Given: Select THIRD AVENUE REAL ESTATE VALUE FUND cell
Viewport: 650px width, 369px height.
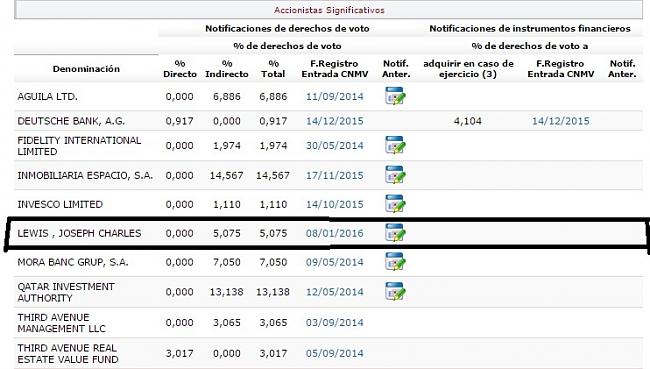Looking at the screenshot, I should [68, 354].
